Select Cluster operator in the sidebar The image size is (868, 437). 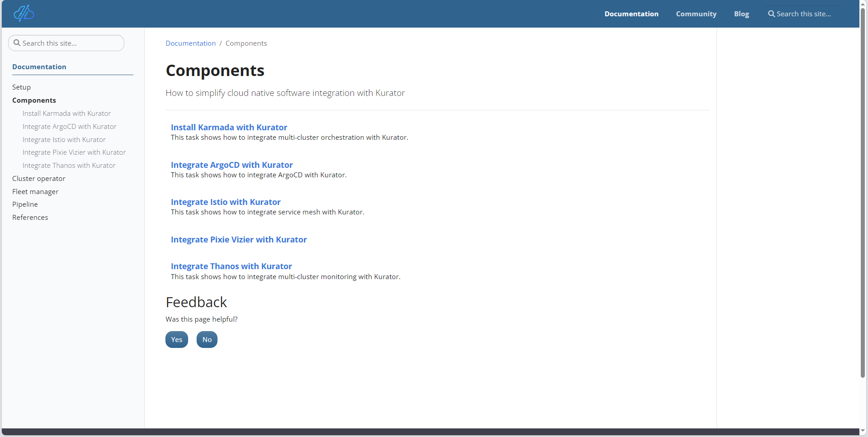[x=38, y=179]
